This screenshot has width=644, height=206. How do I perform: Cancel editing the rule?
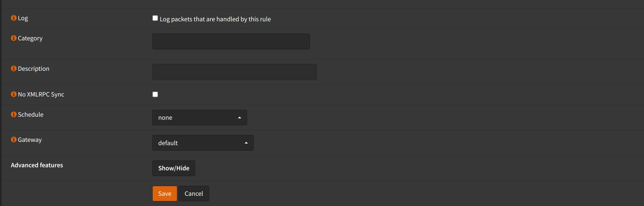pyautogui.click(x=194, y=194)
